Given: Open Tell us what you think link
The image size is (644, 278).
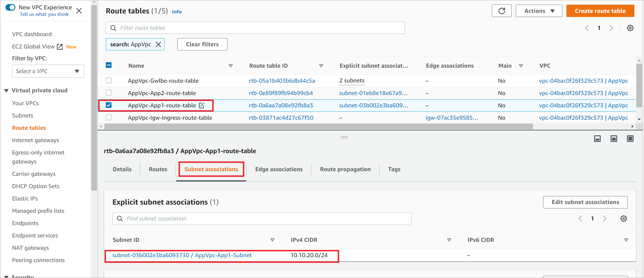Looking at the screenshot, I should [x=44, y=14].
